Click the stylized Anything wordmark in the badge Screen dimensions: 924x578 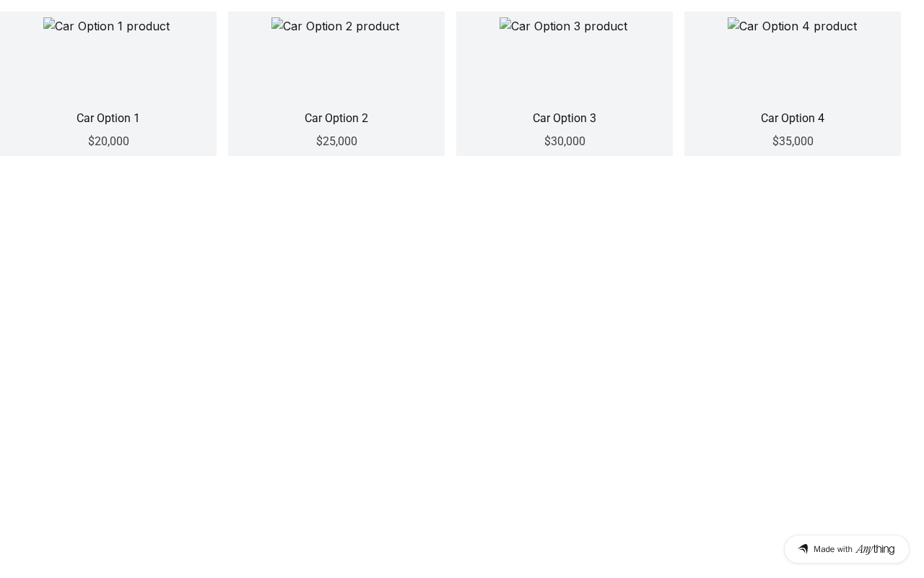click(x=875, y=549)
